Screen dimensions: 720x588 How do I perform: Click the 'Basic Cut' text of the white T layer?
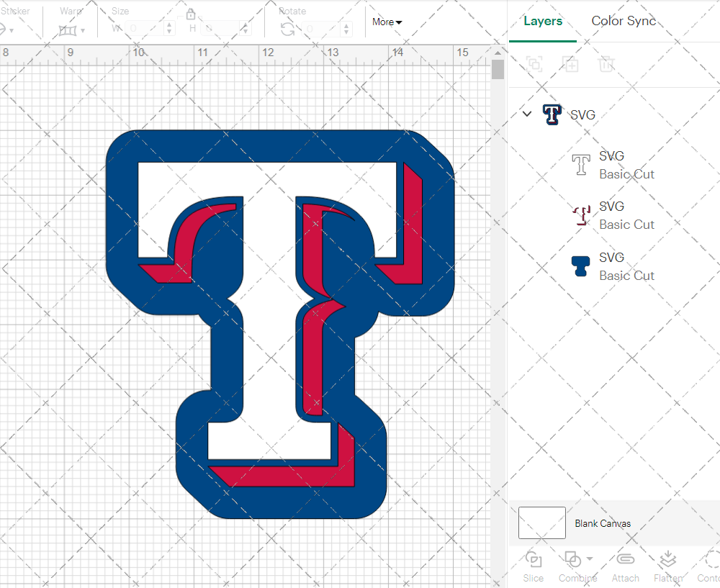(626, 174)
